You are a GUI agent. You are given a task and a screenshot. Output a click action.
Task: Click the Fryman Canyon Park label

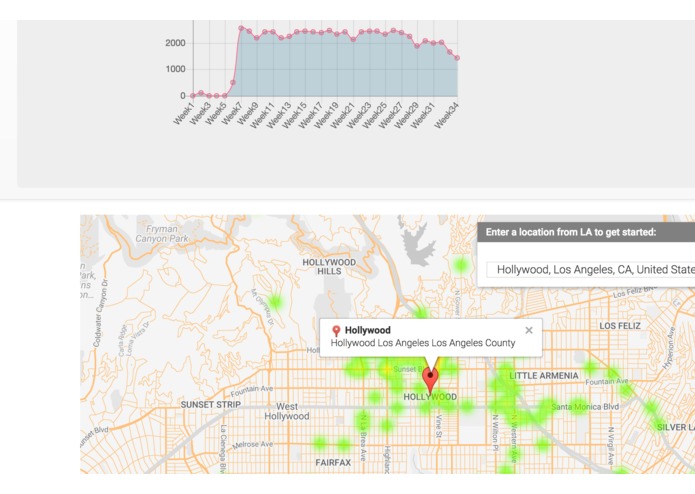pyautogui.click(x=162, y=234)
